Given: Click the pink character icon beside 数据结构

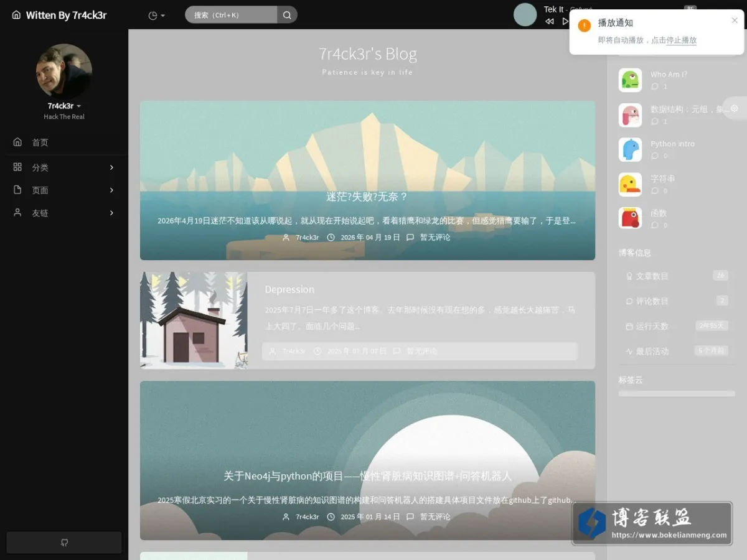Looking at the screenshot, I should tap(630, 115).
